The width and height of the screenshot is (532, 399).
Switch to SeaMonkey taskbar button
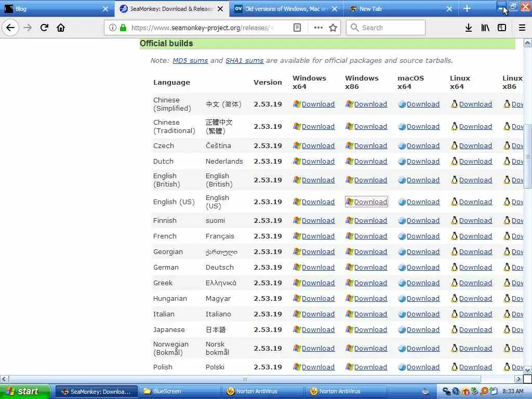(96, 392)
